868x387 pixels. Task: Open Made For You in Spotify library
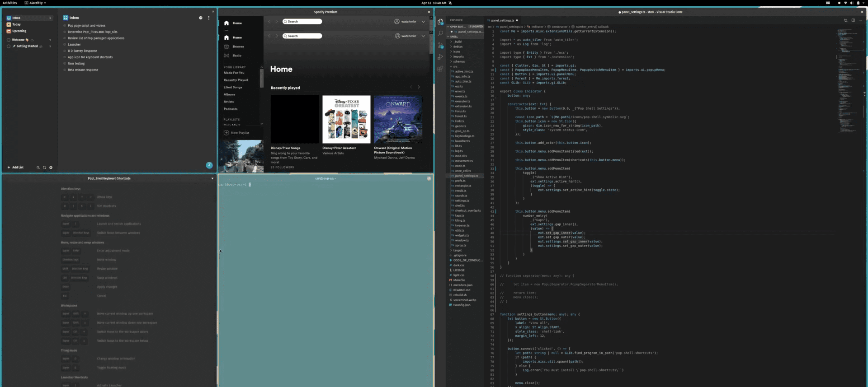[x=234, y=73]
